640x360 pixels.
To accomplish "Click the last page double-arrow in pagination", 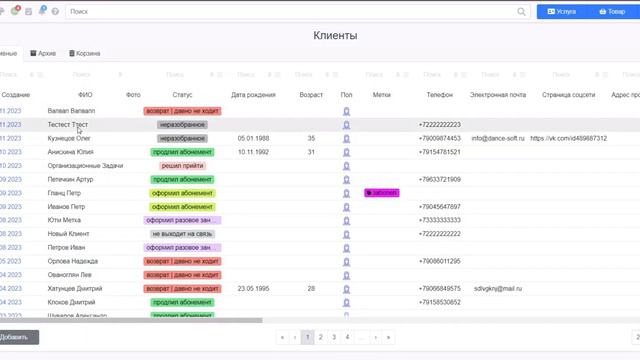I will 388,338.
